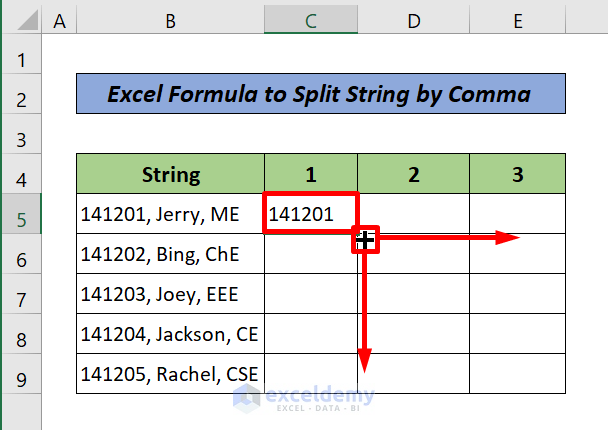
Task: Click cell containing 141201
Action: 311,214
